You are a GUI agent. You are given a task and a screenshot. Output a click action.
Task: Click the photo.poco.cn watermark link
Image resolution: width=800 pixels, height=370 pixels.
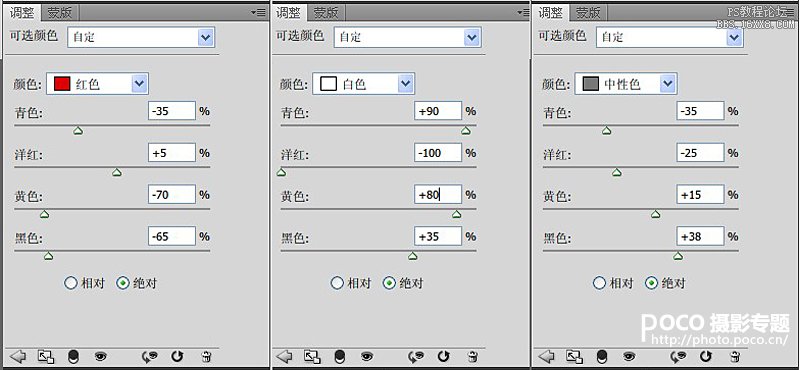[x=720, y=339]
